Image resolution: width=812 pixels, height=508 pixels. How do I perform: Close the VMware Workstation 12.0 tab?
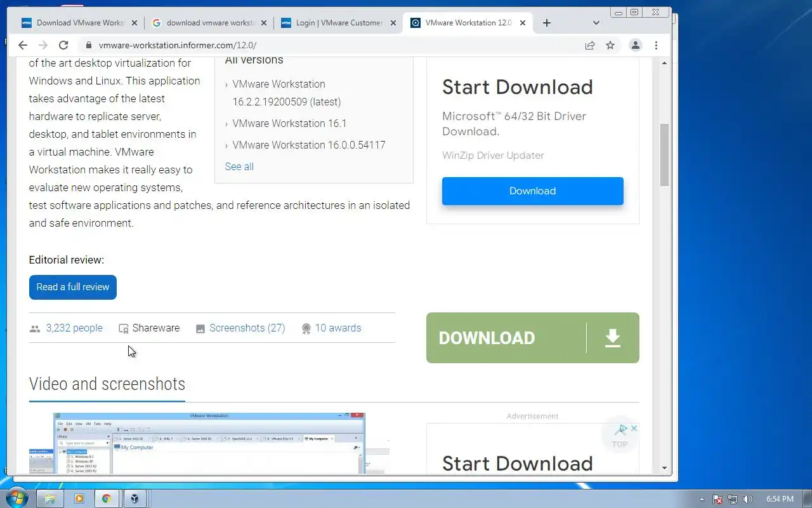pos(523,23)
